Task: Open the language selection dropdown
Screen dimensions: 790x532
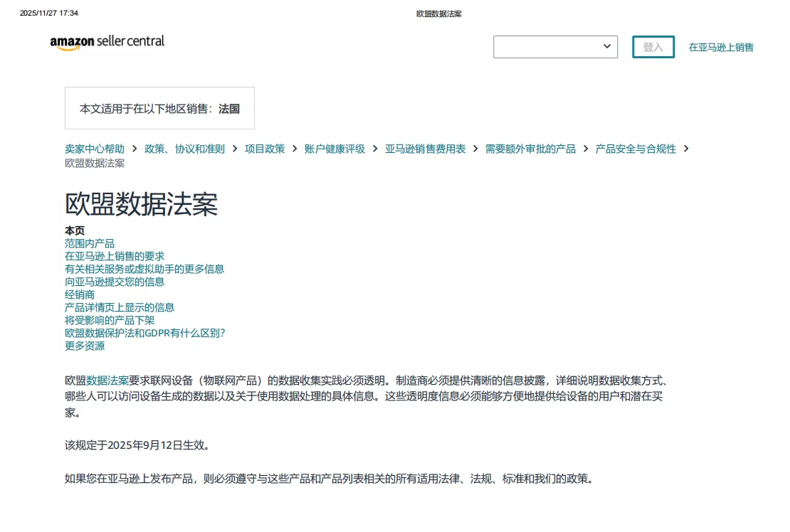Action: tap(555, 47)
